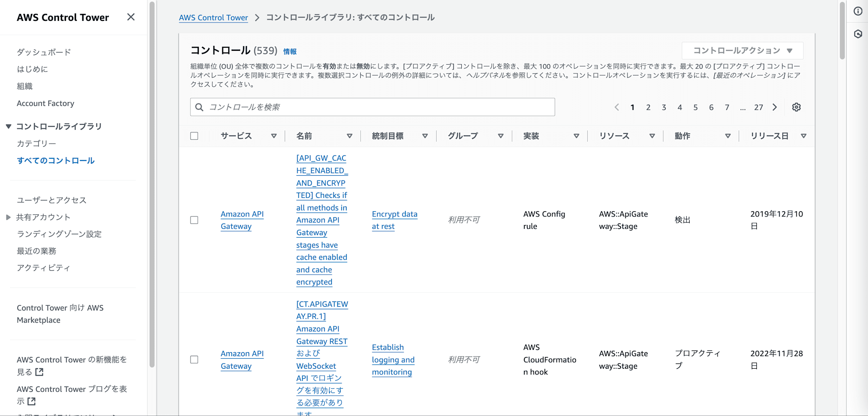The width and height of the screenshot is (868, 416).
Task: Open コントロールアクション dropdown
Action: (x=743, y=50)
